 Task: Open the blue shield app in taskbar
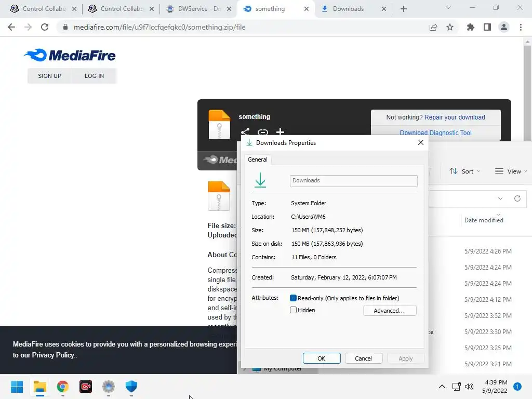[x=131, y=387]
